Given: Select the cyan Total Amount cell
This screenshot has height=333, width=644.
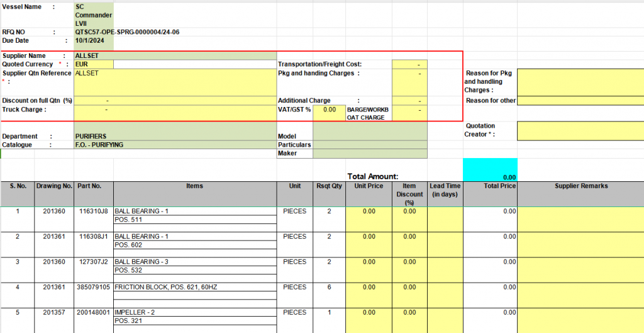Looking at the screenshot, I should [490, 170].
